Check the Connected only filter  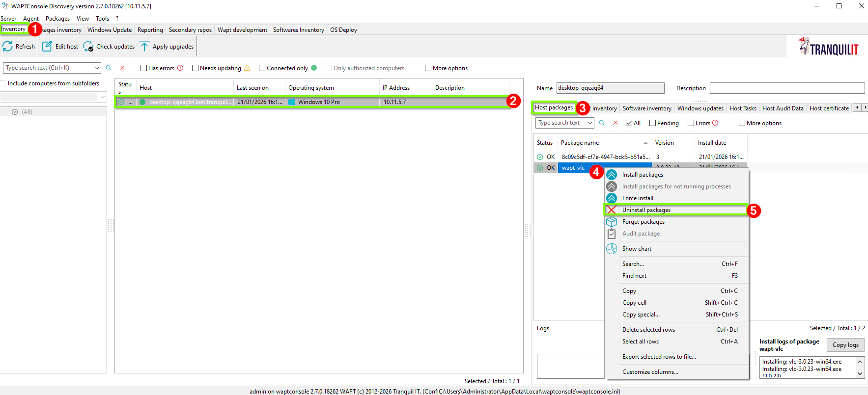click(x=262, y=68)
